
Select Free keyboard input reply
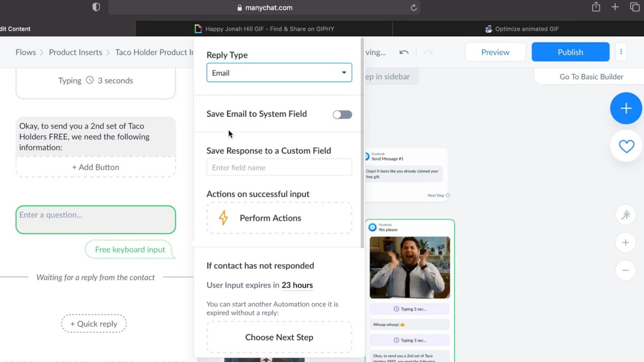coord(130,249)
